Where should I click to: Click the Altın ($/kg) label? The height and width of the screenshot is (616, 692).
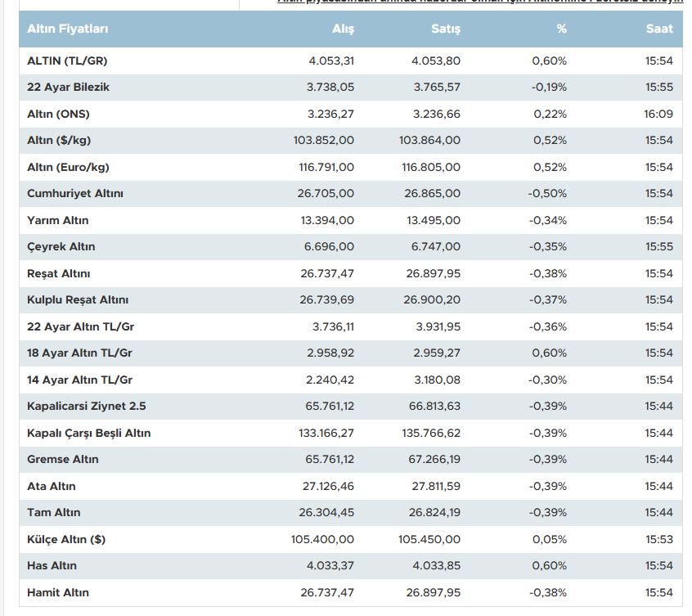(x=59, y=141)
